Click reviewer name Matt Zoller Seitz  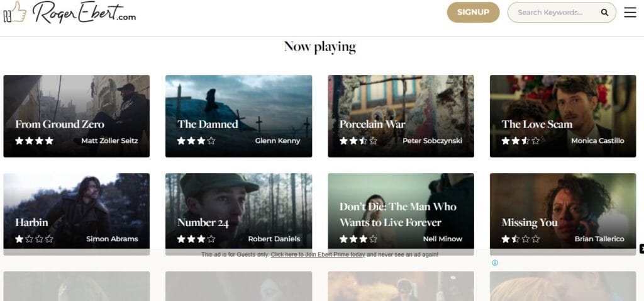(109, 140)
